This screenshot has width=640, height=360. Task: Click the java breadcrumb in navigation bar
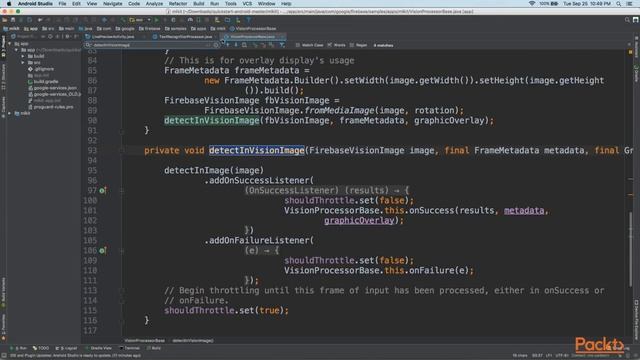click(86, 29)
